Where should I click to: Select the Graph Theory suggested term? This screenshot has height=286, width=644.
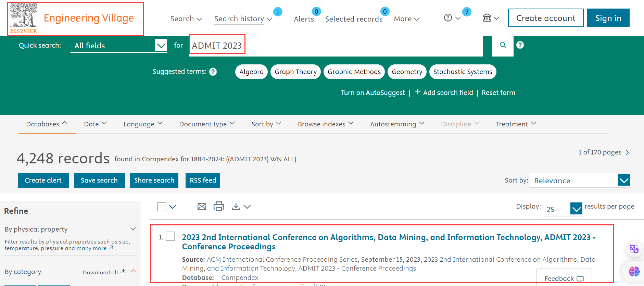coord(295,72)
